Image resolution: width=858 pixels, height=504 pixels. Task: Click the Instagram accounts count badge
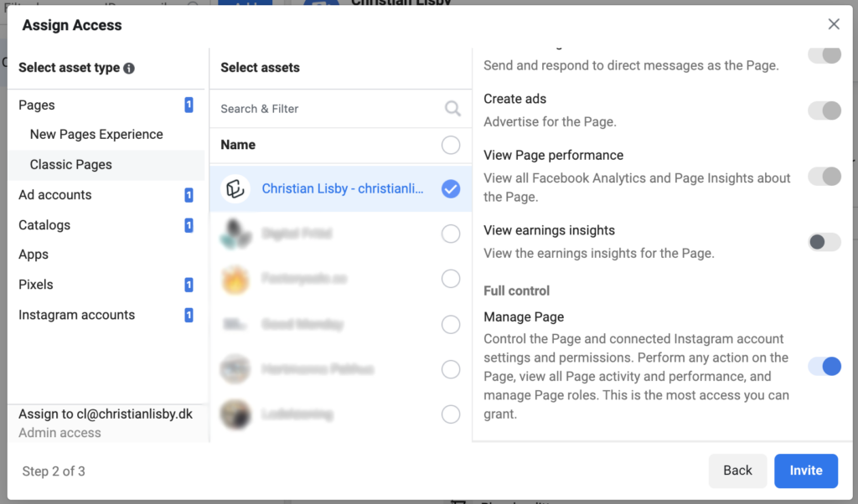[x=189, y=316]
